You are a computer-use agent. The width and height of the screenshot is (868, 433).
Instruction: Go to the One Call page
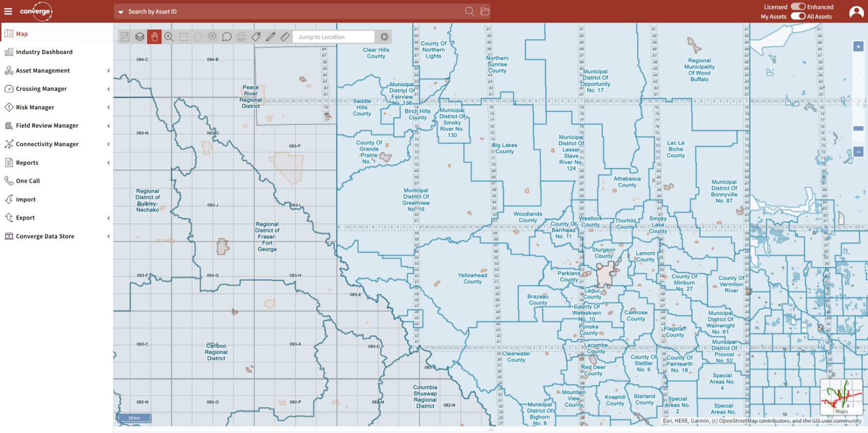(28, 181)
